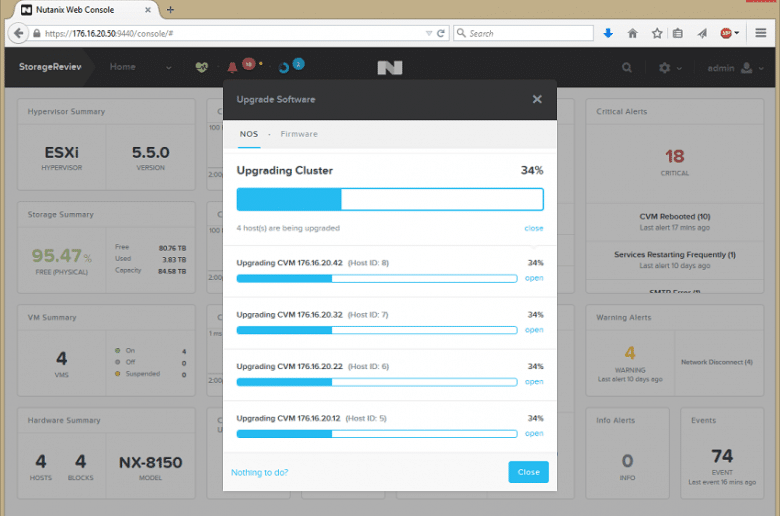Click progress bar for Host ID: 8
The image size is (780, 516).
tap(377, 278)
